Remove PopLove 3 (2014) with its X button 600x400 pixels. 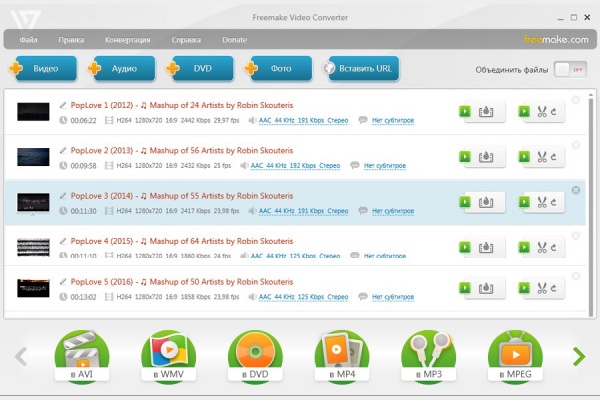tap(576, 190)
